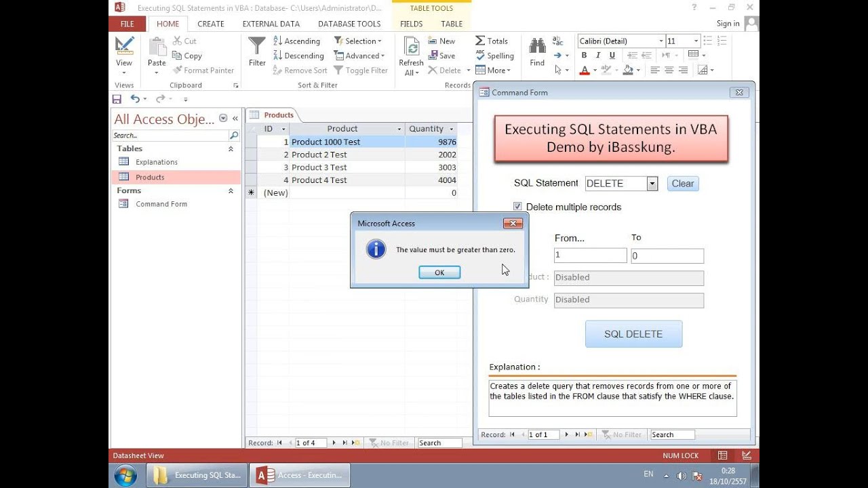Click new blank record icon in Command Form navigator
The image size is (868, 488).
(589, 434)
